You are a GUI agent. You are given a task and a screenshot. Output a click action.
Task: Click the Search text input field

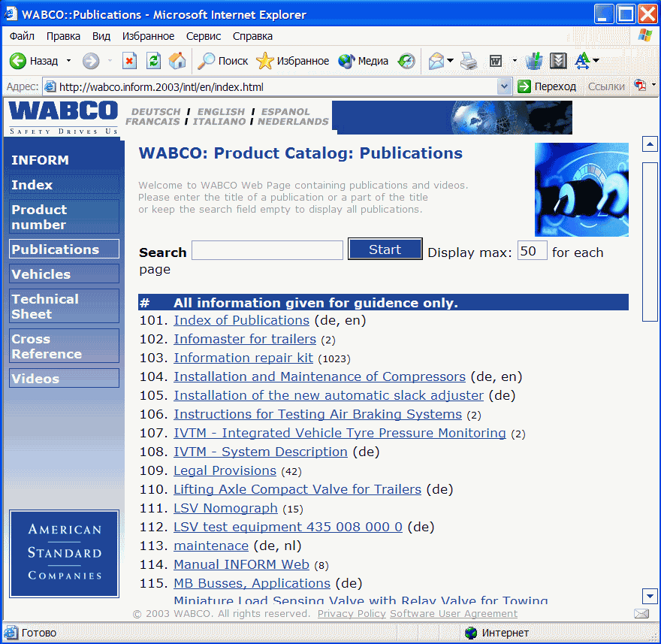click(267, 250)
